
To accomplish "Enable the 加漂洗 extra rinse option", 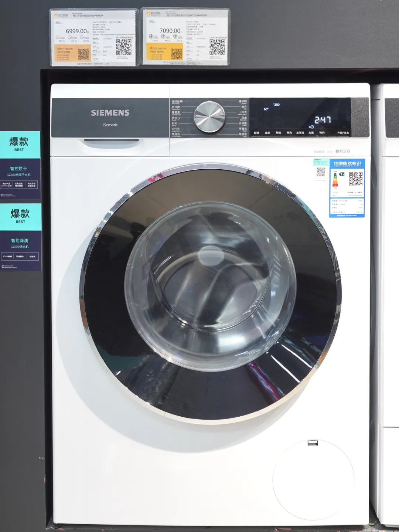I will pyautogui.click(x=300, y=133).
